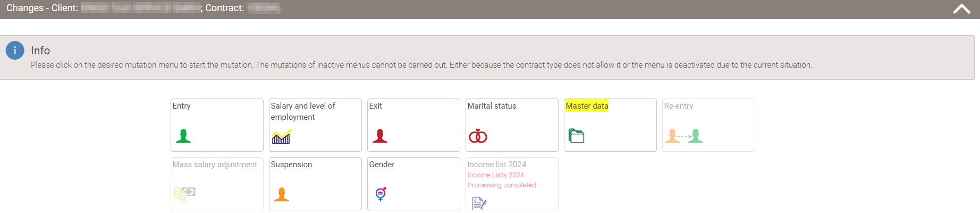This screenshot has width=980, height=213.
Task: Collapse the Changes panel with chevron
Action: 961,9
